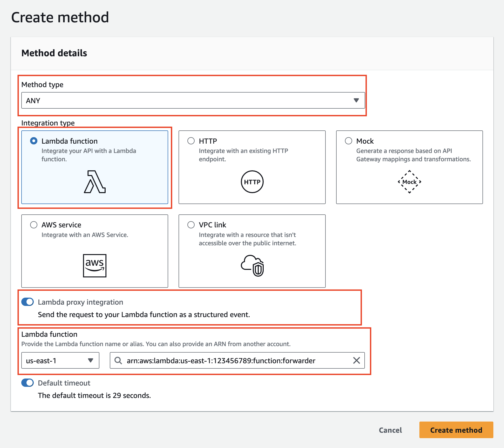The height and width of the screenshot is (448, 504).
Task: Click the Method type dropdown arrow
Action: [356, 100]
